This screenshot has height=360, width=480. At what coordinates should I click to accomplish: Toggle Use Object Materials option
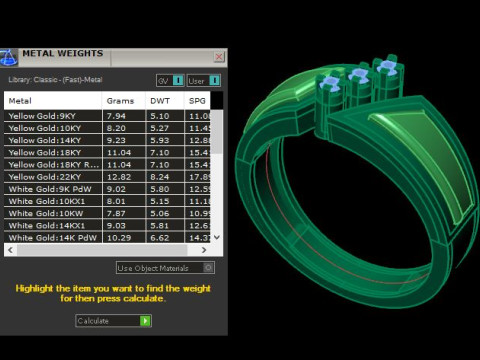(x=165, y=268)
